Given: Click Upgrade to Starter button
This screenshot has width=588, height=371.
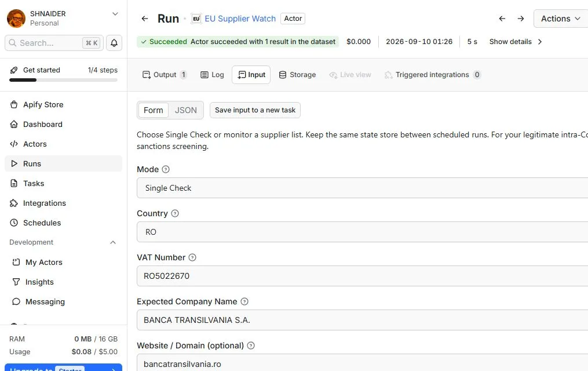Looking at the screenshot, I should pos(63,368).
